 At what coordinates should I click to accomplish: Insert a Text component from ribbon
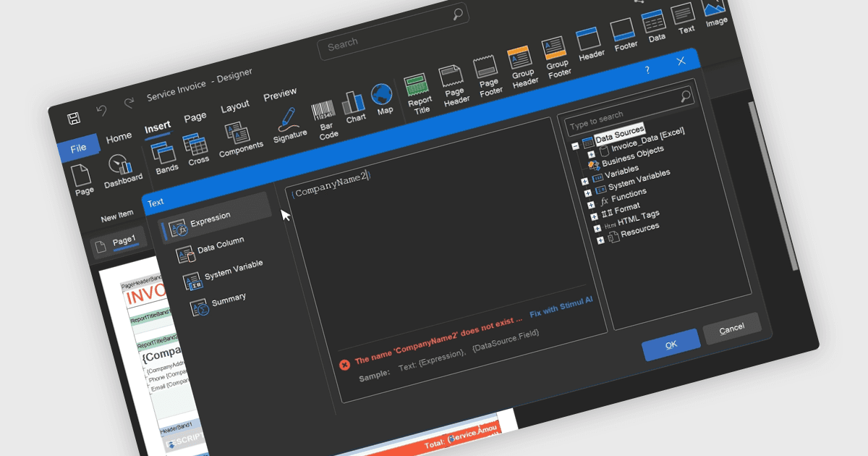(x=684, y=19)
